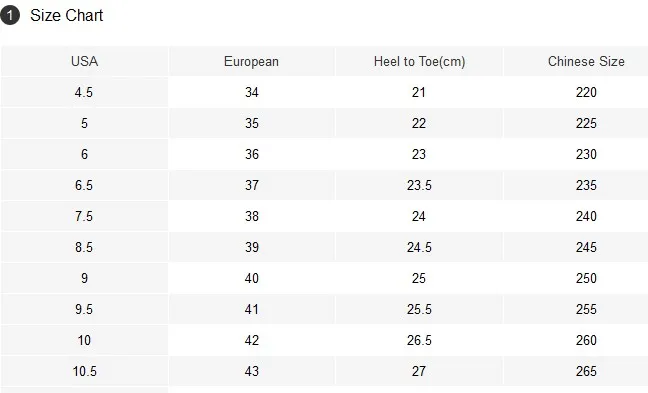
Task: Click the Heel to Toe(cm) header
Action: [x=419, y=61]
